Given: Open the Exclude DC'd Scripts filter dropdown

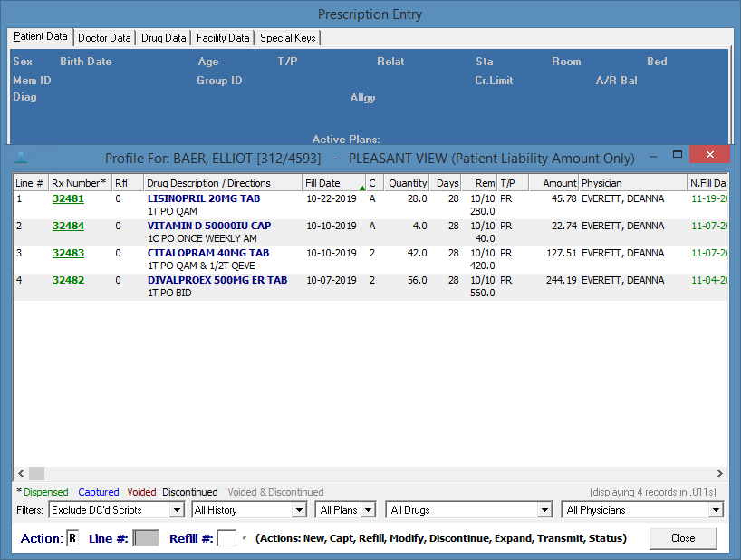Looking at the screenshot, I should (177, 510).
